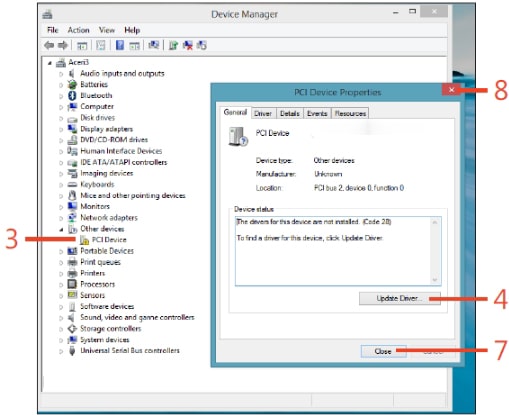Click the Batteries category icon
This screenshot has width=509, height=415.
[72, 84]
